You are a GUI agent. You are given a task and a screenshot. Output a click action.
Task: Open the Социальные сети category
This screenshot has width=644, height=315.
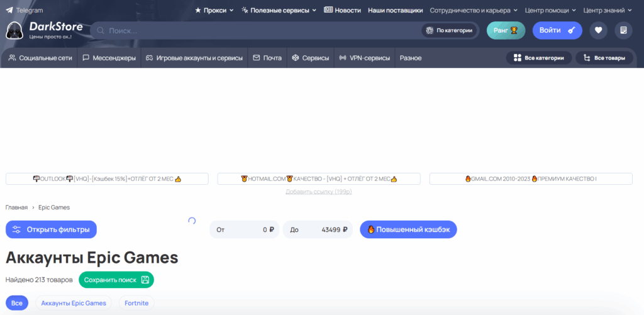(40, 58)
